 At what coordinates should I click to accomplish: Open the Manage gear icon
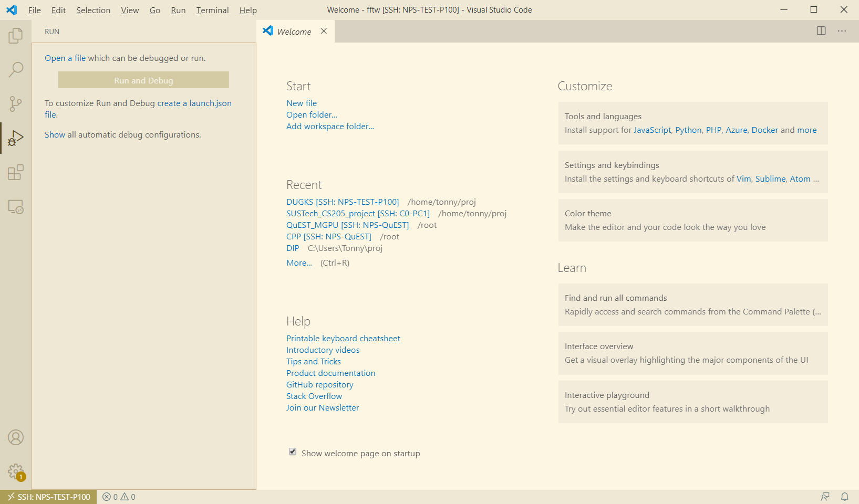click(x=16, y=471)
